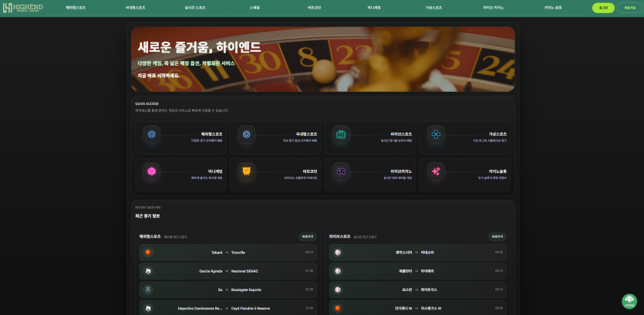This screenshot has width=644, height=315.
Task: Select the 카지노슬롯 quick access card title
Action: click(497, 171)
